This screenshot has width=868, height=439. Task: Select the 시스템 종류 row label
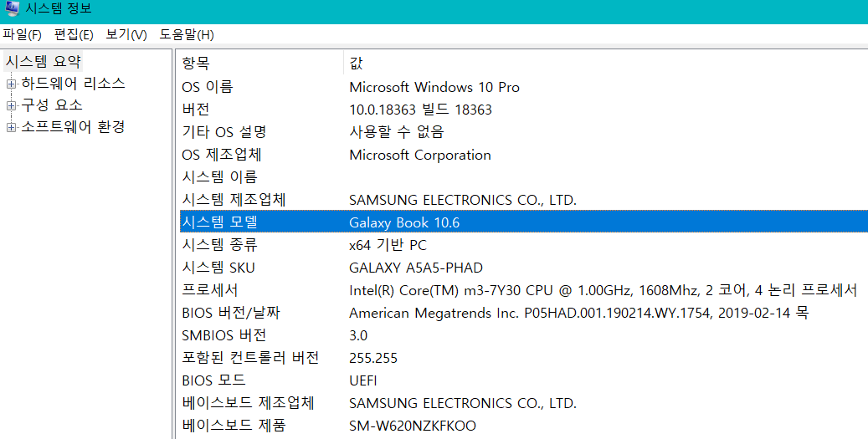point(220,245)
